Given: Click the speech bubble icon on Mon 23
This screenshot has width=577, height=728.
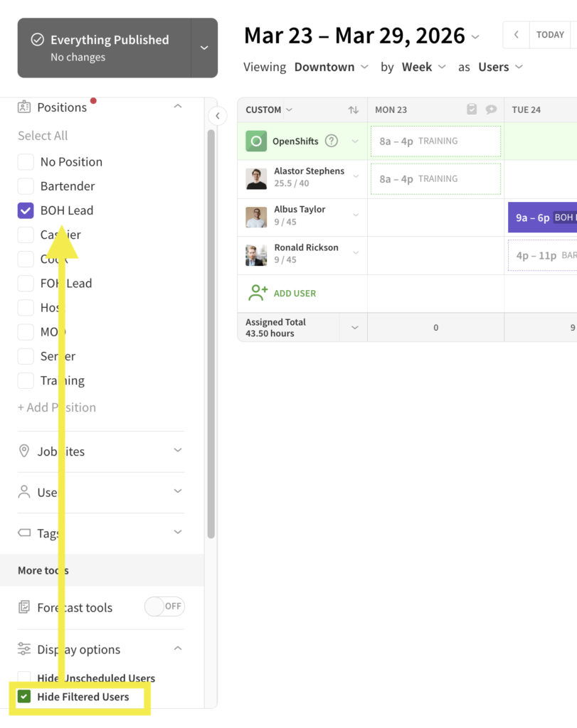Looking at the screenshot, I should point(491,109).
